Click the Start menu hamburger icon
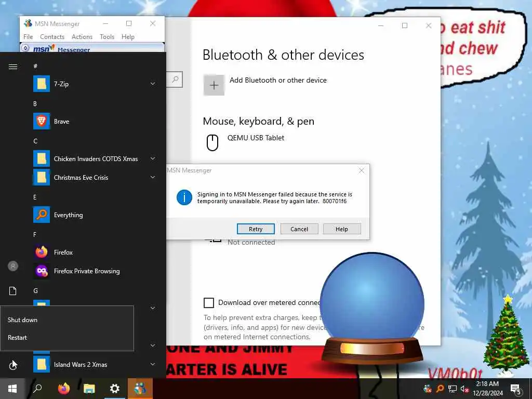The image size is (532, 399). [x=13, y=66]
